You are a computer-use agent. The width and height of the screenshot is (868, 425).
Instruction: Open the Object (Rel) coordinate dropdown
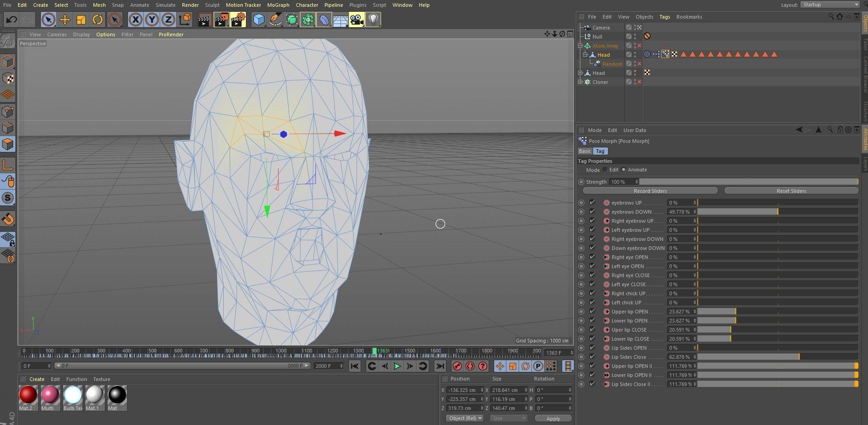click(x=465, y=418)
